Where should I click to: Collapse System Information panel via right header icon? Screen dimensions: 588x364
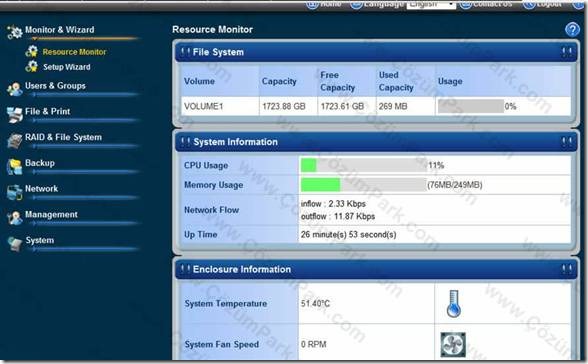(x=567, y=142)
